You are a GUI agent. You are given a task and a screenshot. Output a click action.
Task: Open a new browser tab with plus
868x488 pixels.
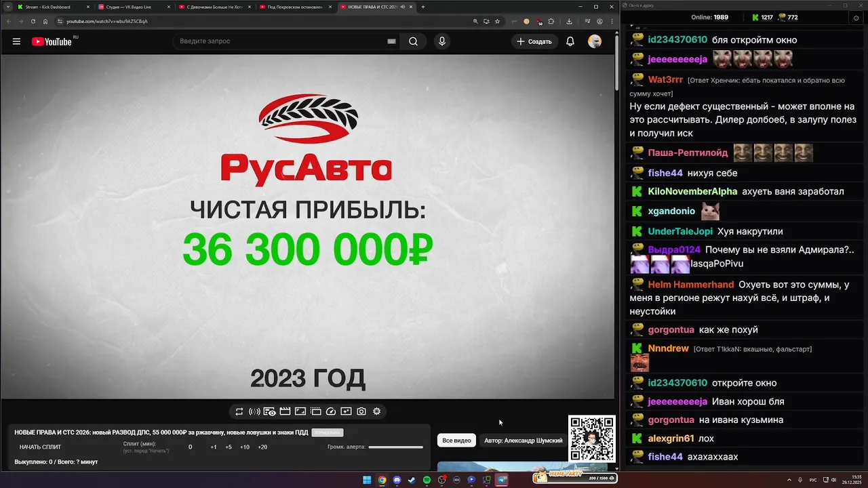coord(423,7)
